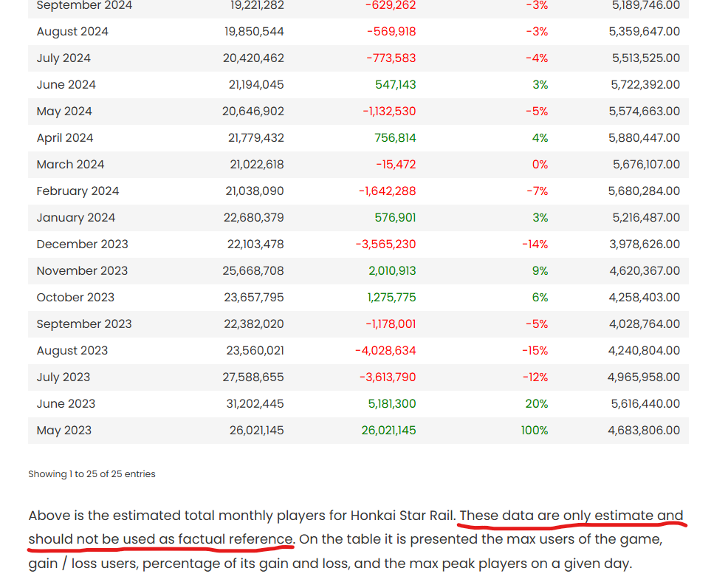The height and width of the screenshot is (585, 728).
Task: Click the 'May 2024' month cell
Action: (64, 112)
